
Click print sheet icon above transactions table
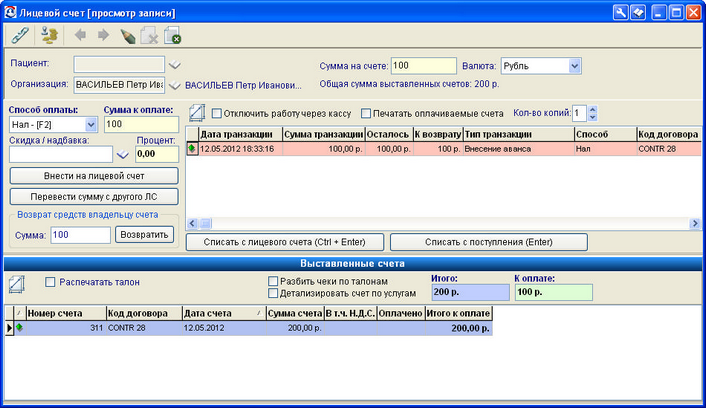tap(197, 113)
